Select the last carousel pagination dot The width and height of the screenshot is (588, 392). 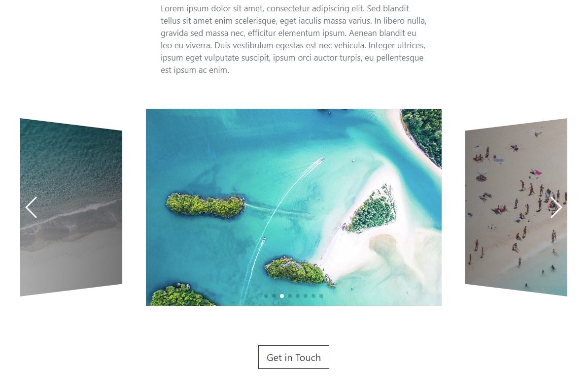click(321, 296)
